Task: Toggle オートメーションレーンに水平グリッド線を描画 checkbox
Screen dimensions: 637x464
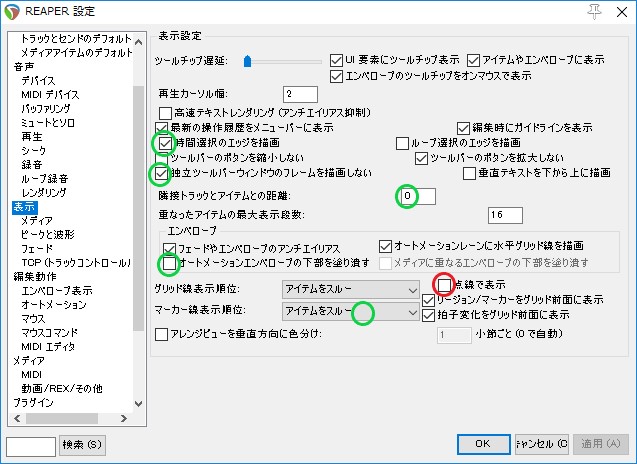Action: point(385,246)
